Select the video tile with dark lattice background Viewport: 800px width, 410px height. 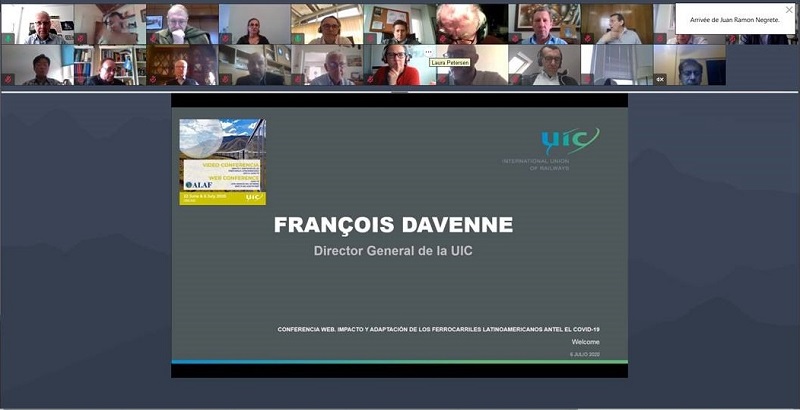[183, 65]
